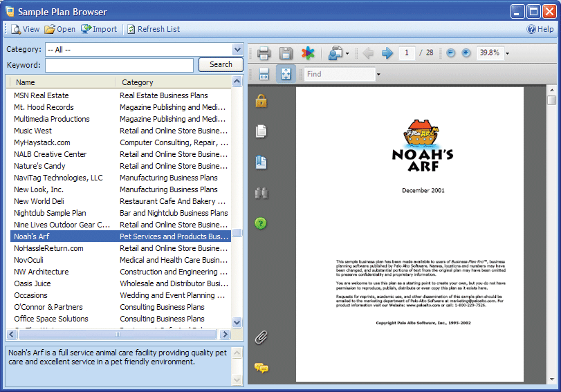This screenshot has width=561, height=392.
Task: Open the Help link
Action: pos(540,29)
